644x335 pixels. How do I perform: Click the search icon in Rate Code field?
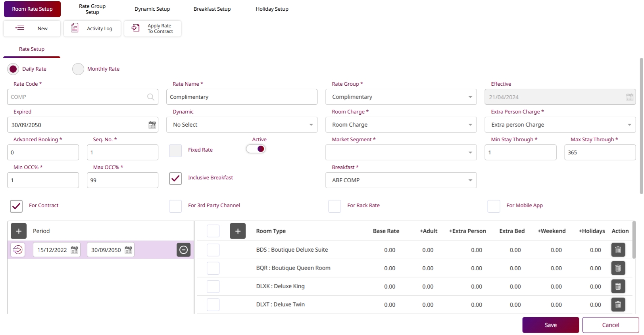pyautogui.click(x=151, y=97)
